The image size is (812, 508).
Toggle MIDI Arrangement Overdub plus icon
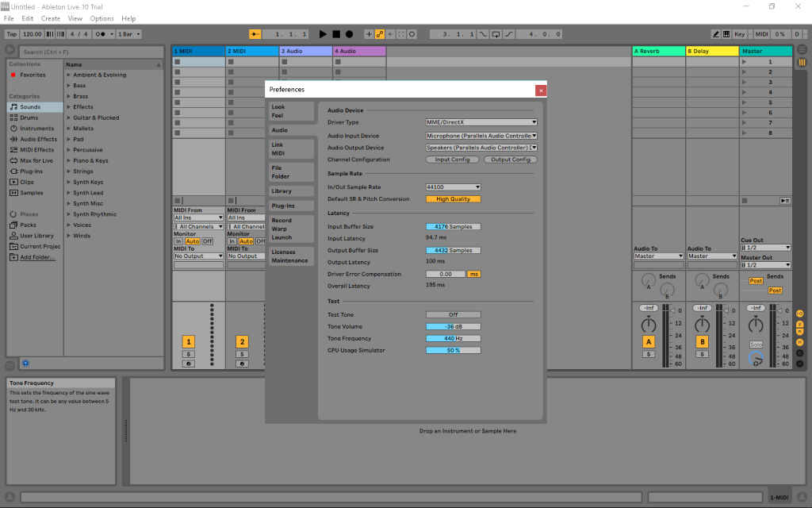(x=369, y=34)
